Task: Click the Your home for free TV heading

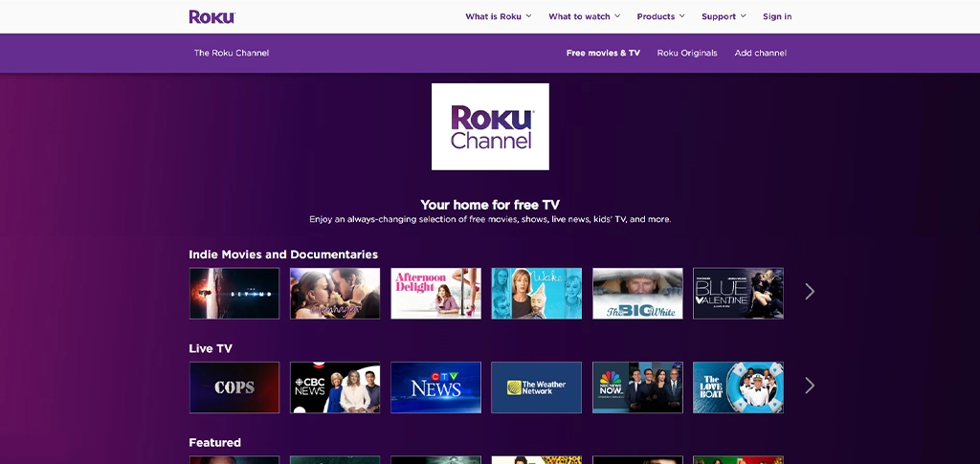Action: (490, 205)
